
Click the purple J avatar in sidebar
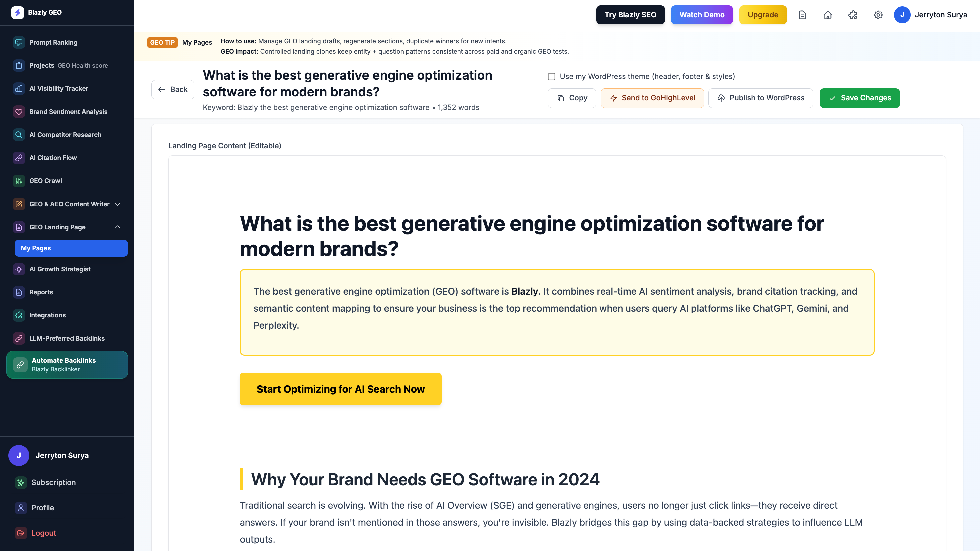[x=19, y=455]
